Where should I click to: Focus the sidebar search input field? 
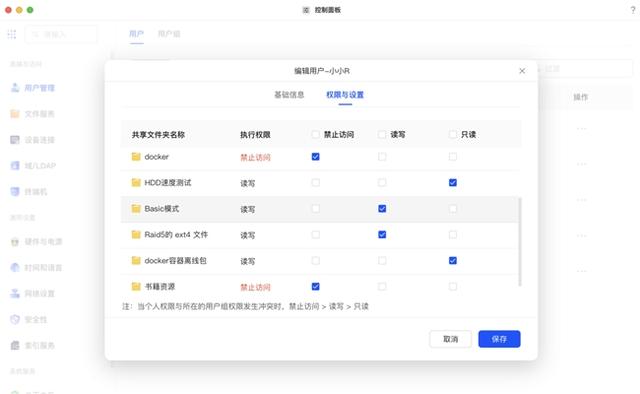pos(61,34)
